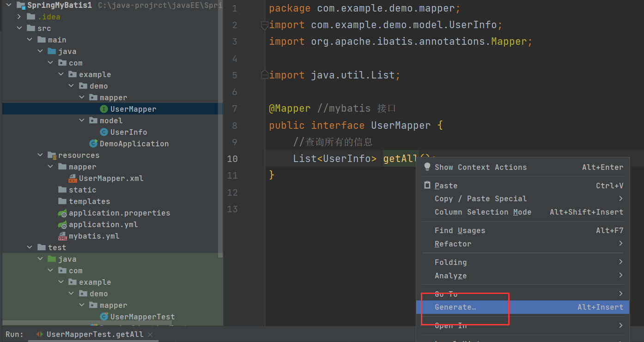The height and width of the screenshot is (342, 644).
Task: Click the static folder icon
Action: 63,190
